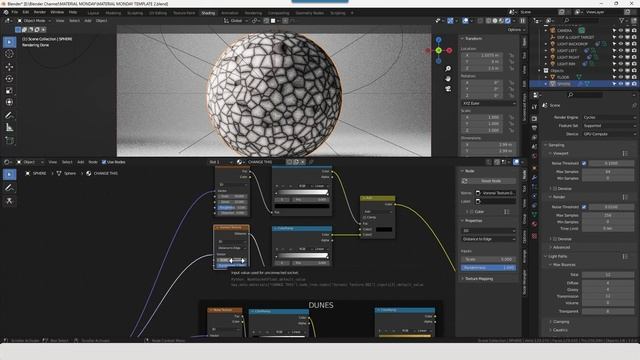Open Slot 1 material slot selector
This screenshot has height=360, width=640.
pos(220,162)
